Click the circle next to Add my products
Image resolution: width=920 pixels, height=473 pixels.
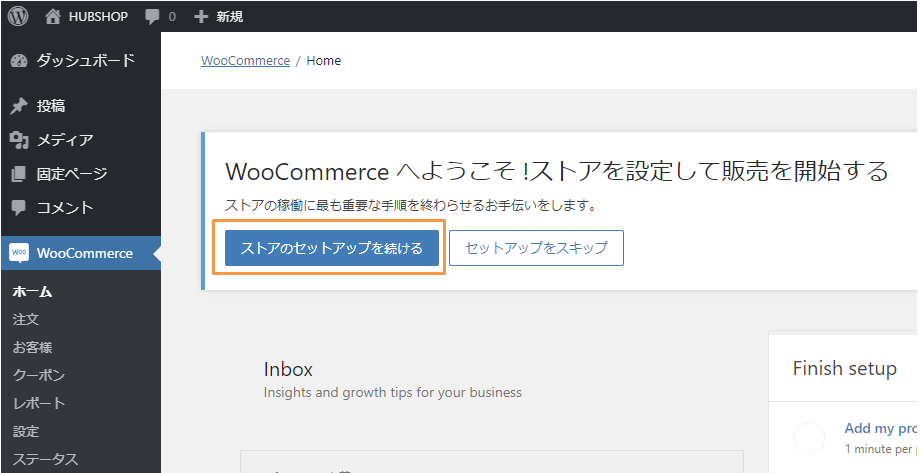point(809,438)
